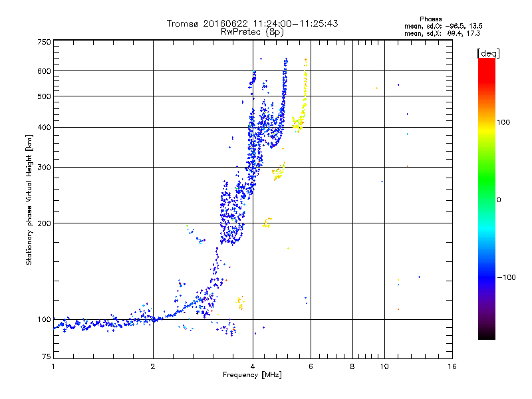The height and width of the screenshot is (399, 532).
Task: Click the plot title 'Tromsø 20160622 11:24:00-11:25:43'
Action: 252,23
